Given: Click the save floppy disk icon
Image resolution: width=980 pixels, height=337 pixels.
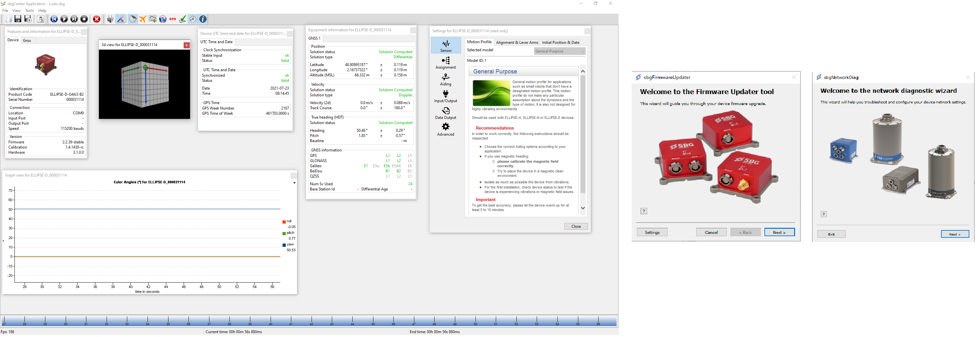Looking at the screenshot, I should 17,19.
